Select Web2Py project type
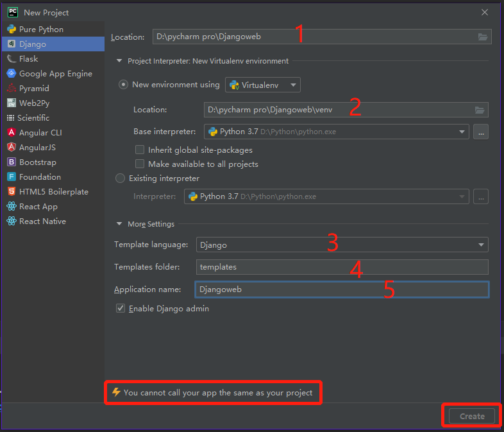504x432 pixels. click(53, 103)
